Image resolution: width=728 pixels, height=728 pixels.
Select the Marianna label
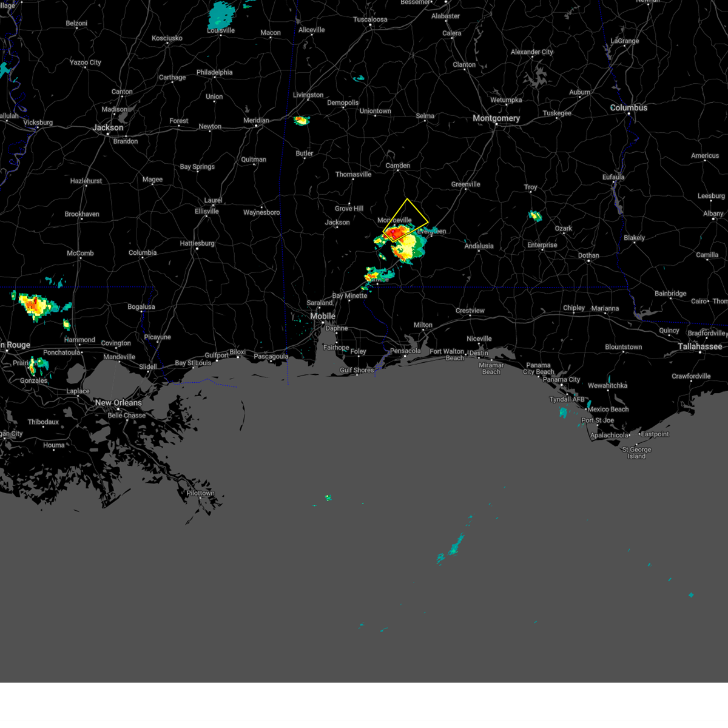click(x=605, y=309)
